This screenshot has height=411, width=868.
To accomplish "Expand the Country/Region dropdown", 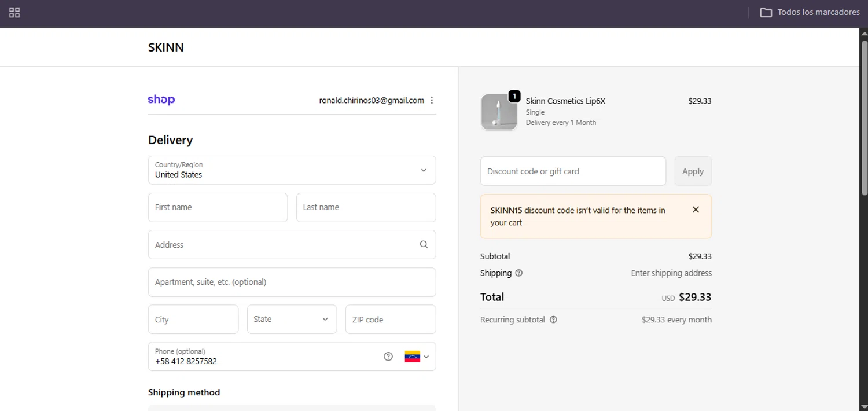I will click(x=292, y=170).
